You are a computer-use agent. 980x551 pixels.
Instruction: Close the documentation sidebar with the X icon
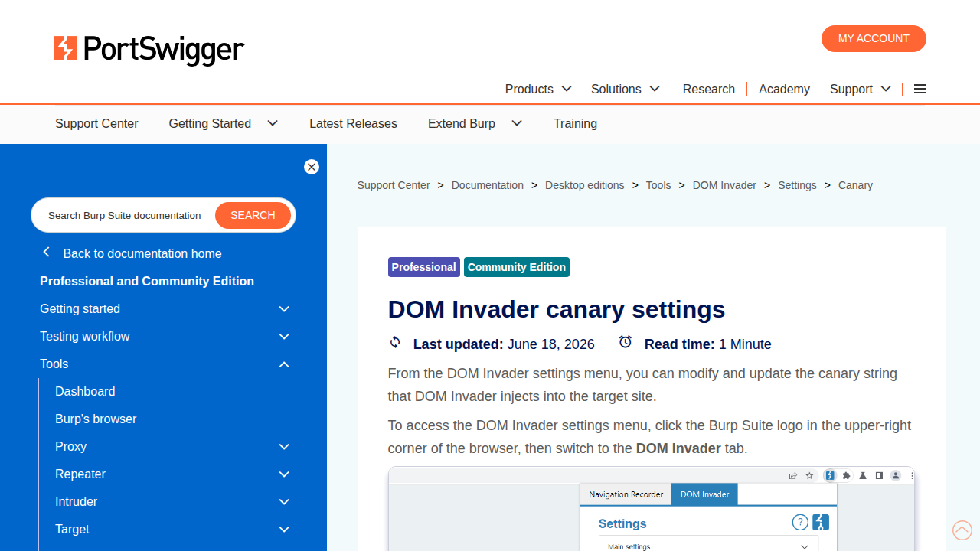click(x=312, y=167)
